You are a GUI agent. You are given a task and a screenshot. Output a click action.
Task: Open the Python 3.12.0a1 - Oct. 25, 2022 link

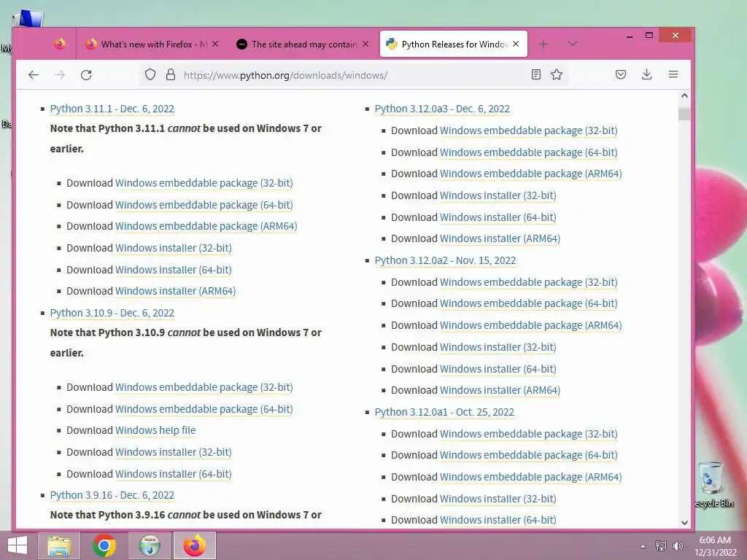[444, 412]
